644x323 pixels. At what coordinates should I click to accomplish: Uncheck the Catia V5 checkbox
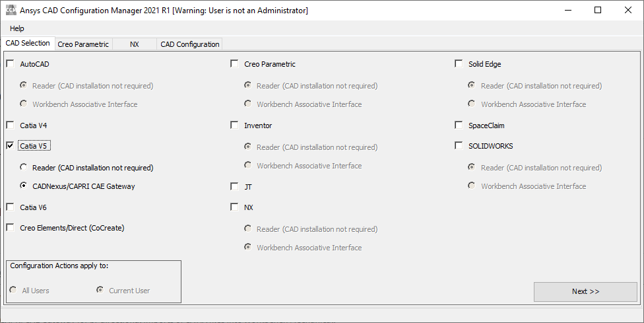(10, 146)
